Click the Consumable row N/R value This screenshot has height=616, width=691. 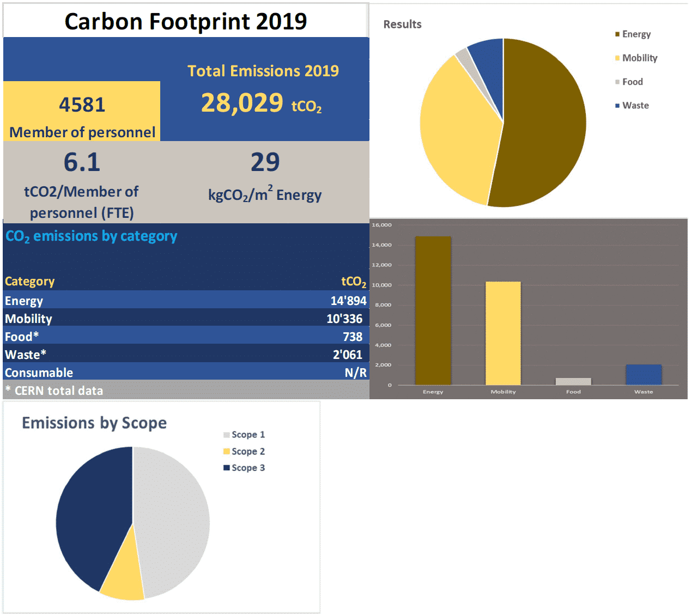click(x=355, y=373)
